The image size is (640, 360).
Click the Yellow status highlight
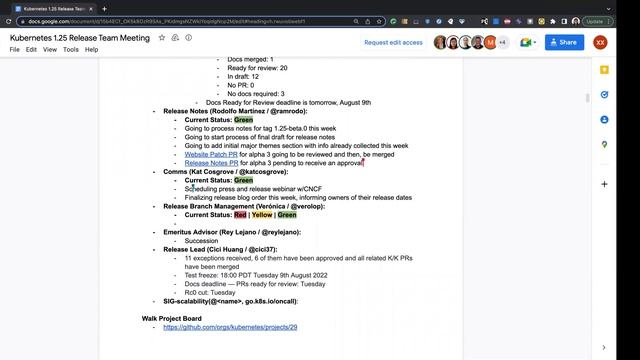pos(262,215)
